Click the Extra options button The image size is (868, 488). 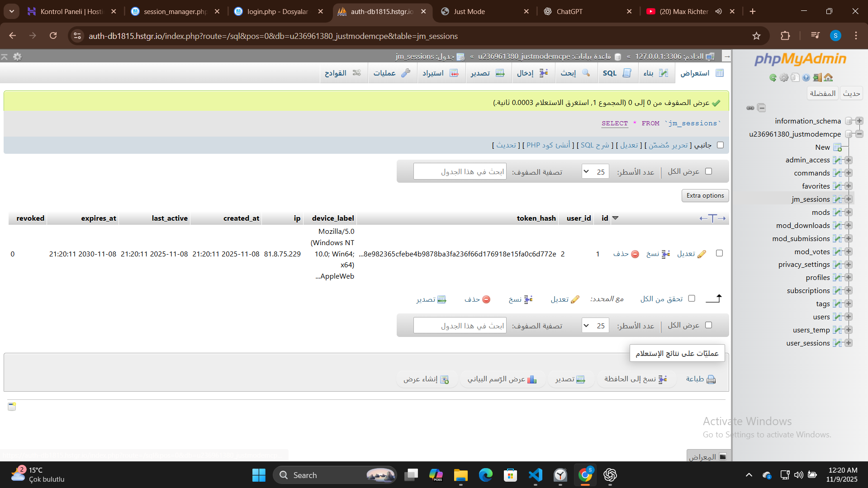[705, 195]
